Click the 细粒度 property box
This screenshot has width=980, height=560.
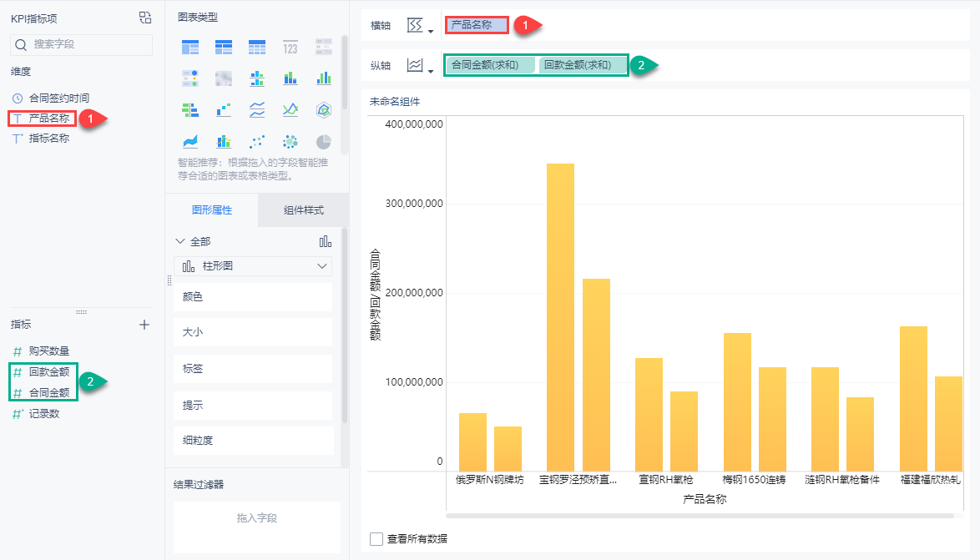point(253,440)
